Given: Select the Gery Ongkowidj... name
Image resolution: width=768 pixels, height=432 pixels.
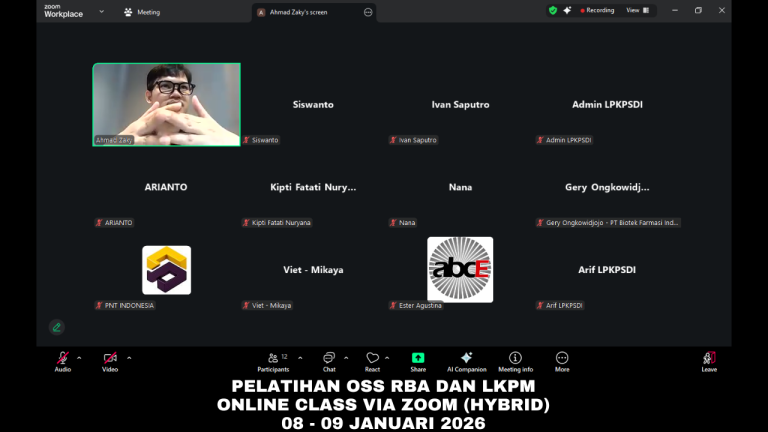Looking at the screenshot, I should [x=607, y=187].
